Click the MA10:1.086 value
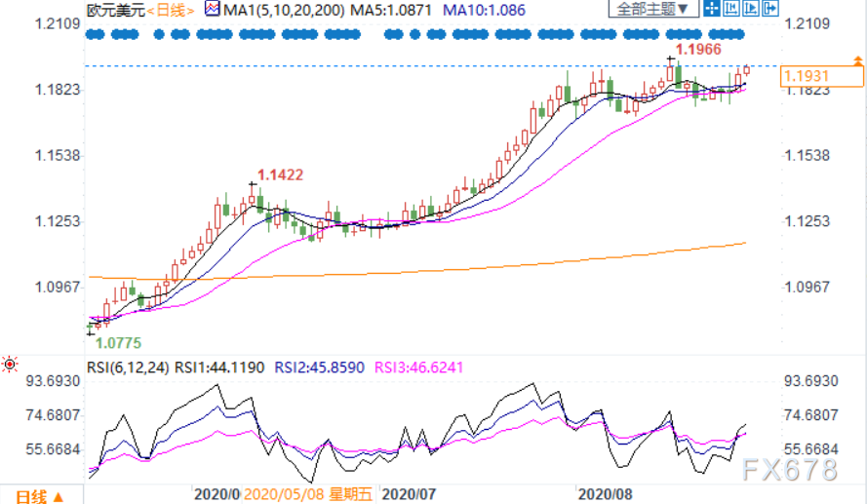This screenshot has height=504, width=867. (485, 10)
